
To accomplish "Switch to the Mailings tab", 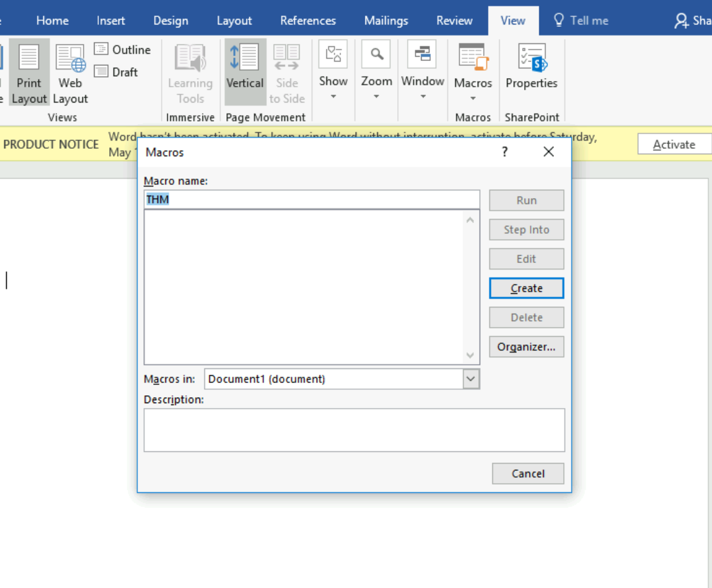I will click(x=386, y=20).
